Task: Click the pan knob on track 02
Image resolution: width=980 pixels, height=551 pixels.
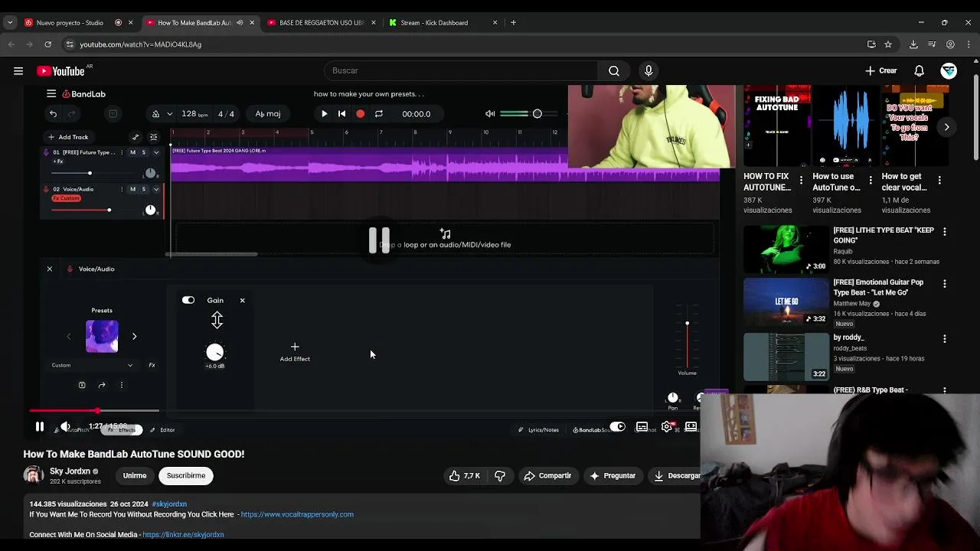Action: (150, 210)
